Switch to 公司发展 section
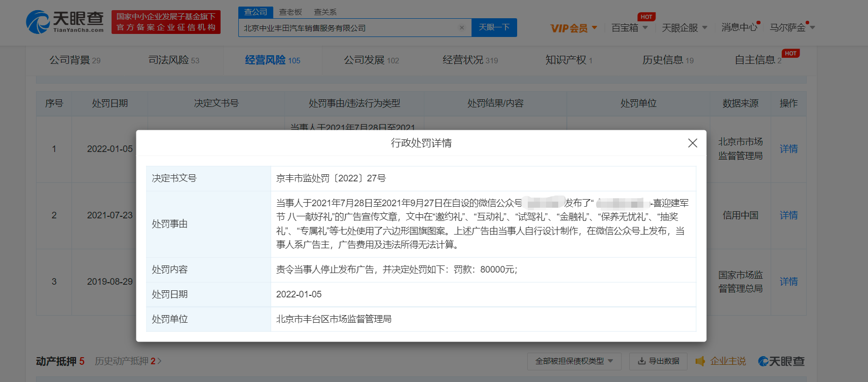This screenshot has height=382, width=868. [371, 60]
